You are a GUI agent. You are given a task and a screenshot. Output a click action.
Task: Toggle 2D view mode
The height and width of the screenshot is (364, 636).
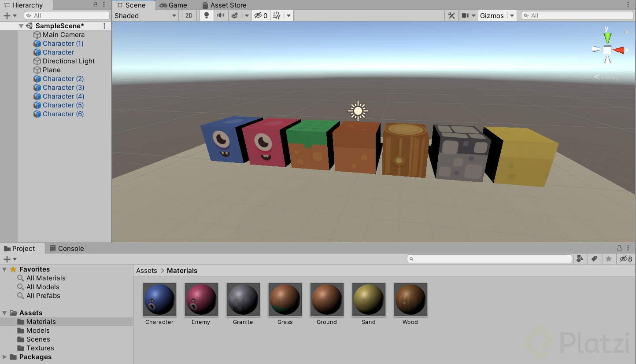[189, 15]
